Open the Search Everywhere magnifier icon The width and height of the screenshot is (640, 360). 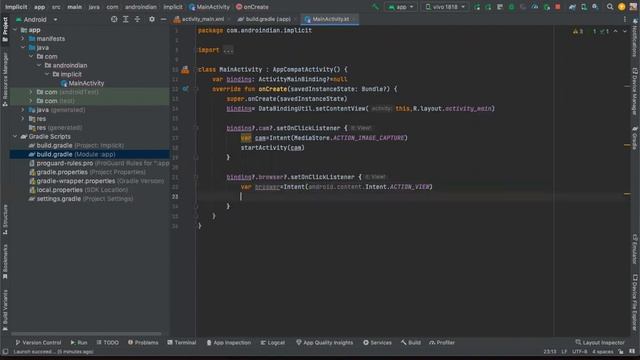pyautogui.click(x=610, y=7)
